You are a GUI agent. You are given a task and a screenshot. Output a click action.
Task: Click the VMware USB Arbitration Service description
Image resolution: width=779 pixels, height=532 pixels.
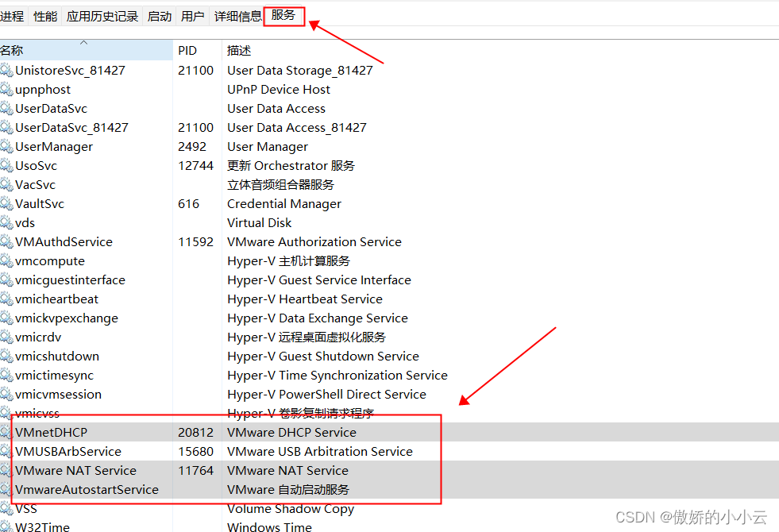point(320,451)
